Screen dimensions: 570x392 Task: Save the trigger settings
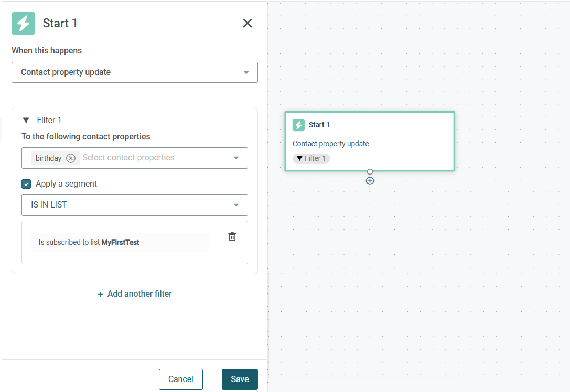[240, 379]
